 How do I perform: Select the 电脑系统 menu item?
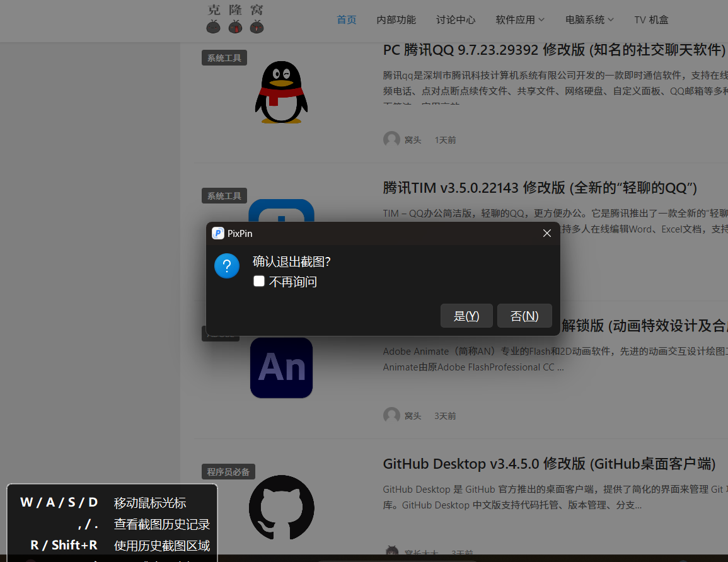pyautogui.click(x=584, y=20)
